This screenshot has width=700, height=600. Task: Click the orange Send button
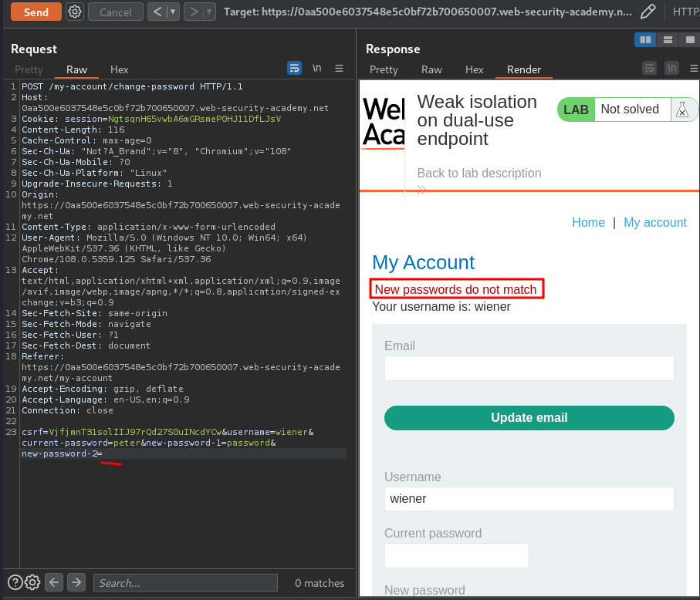pos(36,12)
